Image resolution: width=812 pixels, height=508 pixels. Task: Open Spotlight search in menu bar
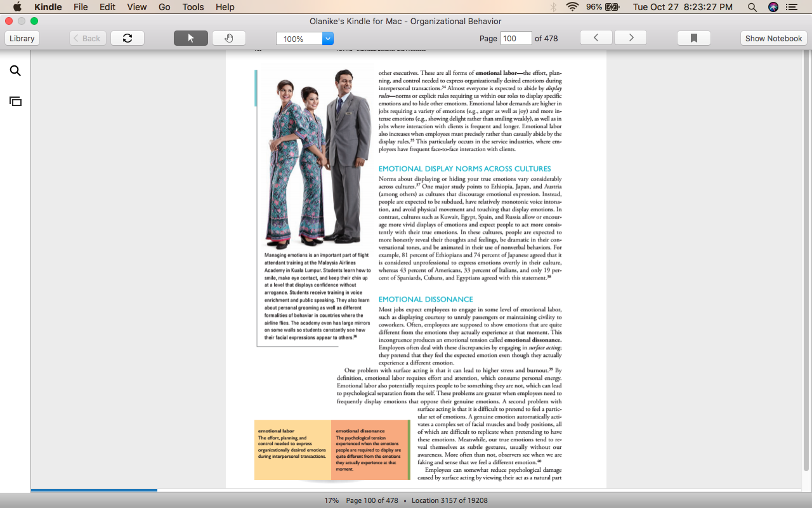(752, 7)
